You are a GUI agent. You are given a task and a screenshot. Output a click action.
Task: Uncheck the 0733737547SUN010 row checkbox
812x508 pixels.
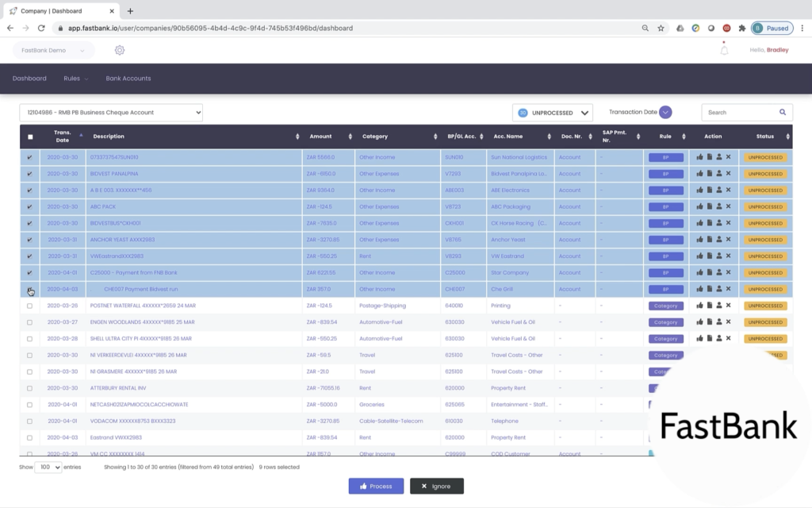(29, 157)
